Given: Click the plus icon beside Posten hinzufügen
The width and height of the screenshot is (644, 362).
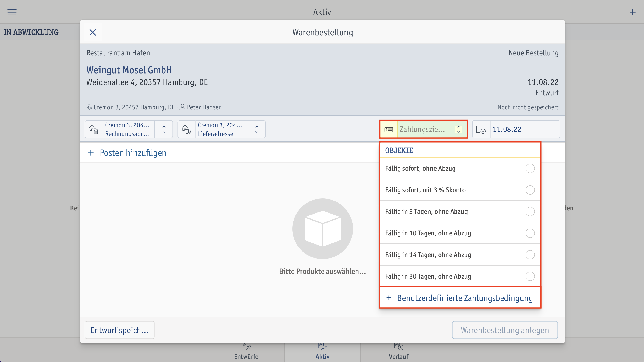Looking at the screenshot, I should pyautogui.click(x=91, y=153).
